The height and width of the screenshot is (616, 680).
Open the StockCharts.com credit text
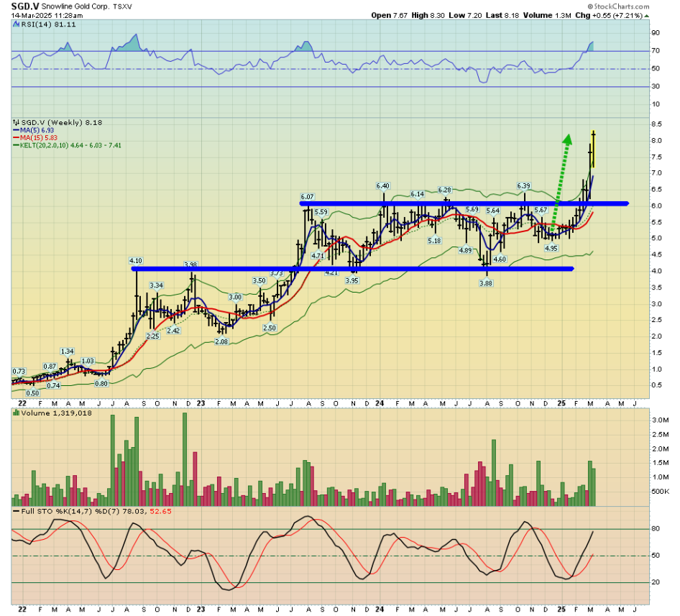point(618,6)
